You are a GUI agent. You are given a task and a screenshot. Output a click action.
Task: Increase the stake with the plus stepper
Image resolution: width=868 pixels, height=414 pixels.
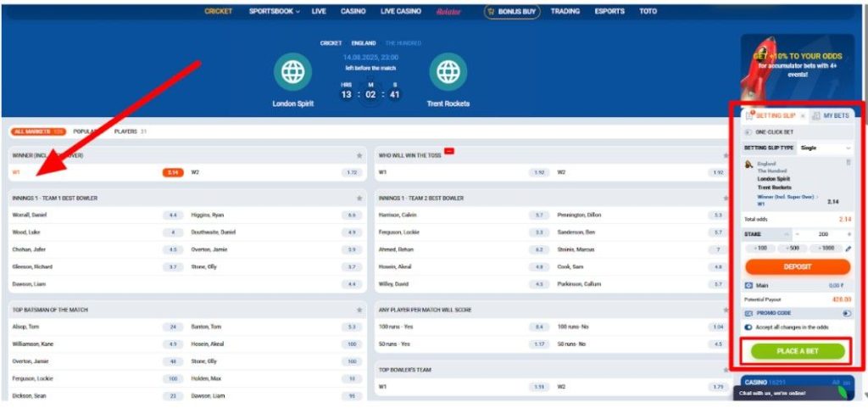[847, 233]
